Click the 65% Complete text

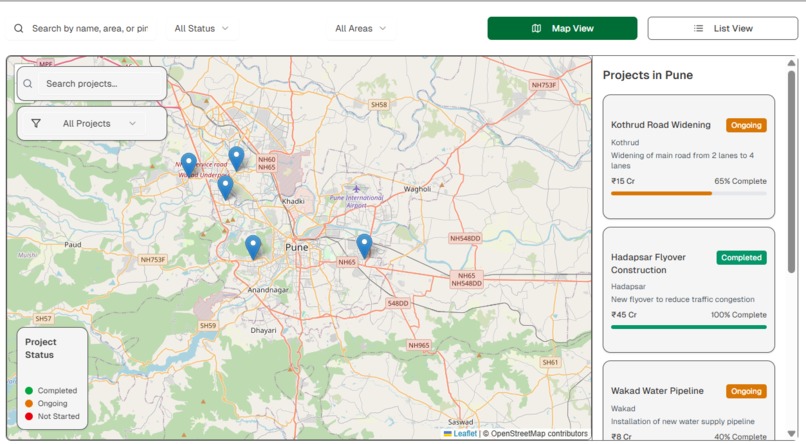click(x=740, y=181)
